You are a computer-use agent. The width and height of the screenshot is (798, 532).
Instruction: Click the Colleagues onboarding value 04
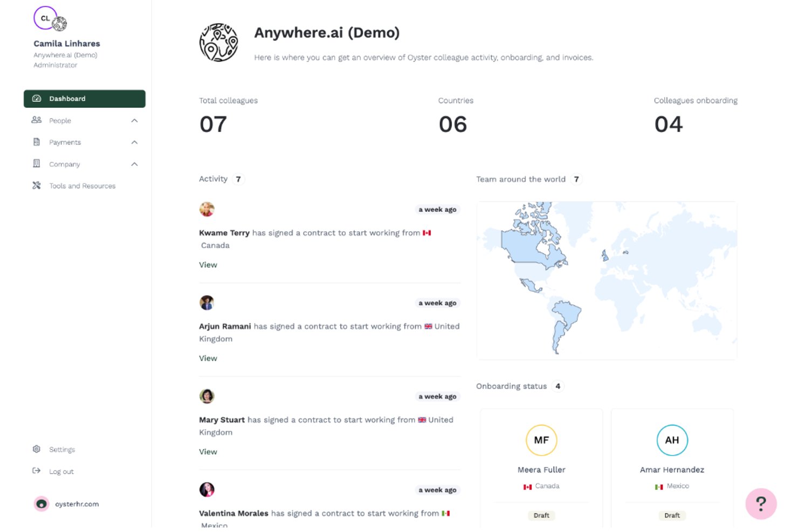coord(669,125)
